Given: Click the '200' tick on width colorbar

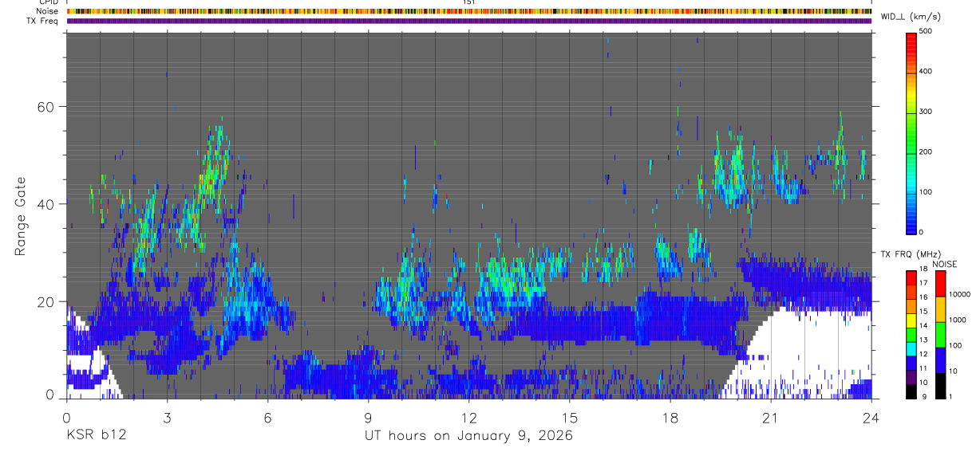Looking at the screenshot, I should [927, 151].
